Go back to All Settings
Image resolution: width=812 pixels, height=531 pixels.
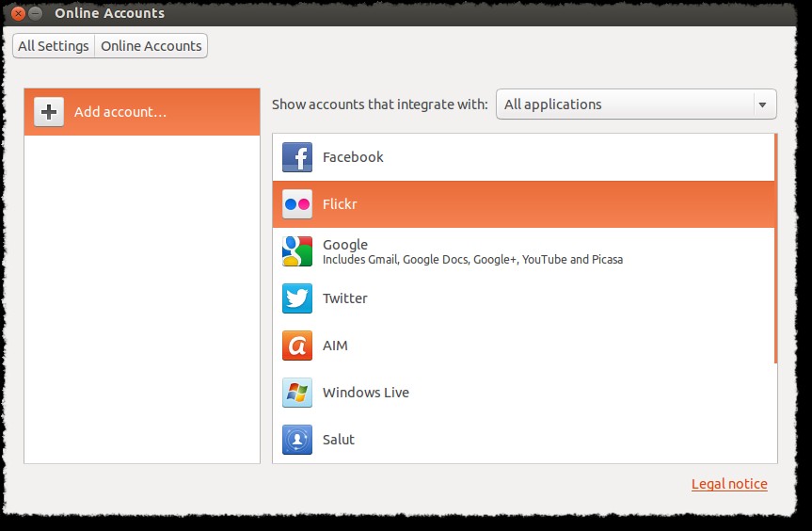[54, 46]
